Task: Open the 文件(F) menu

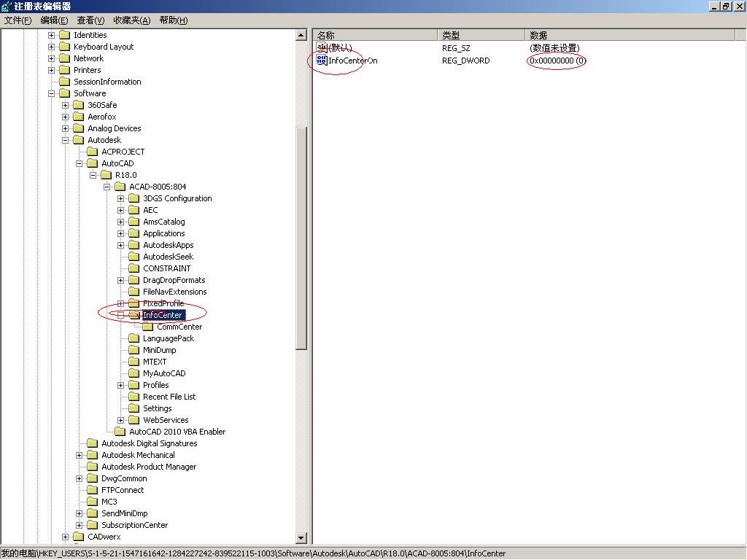Action: [18, 20]
